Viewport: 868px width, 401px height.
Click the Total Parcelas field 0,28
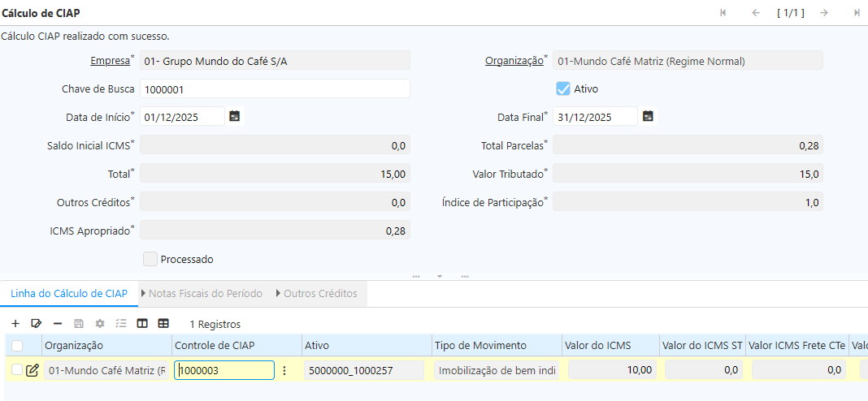[688, 145]
